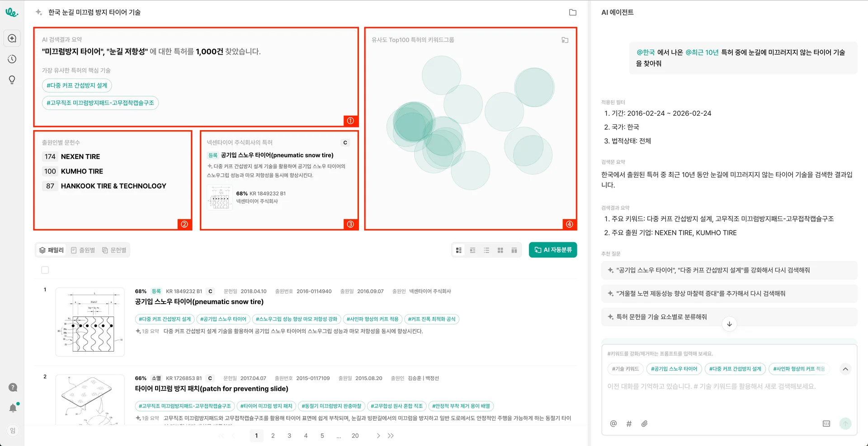
Task: Click the #공기입 스노우 타이어 chip in the prompt box
Action: [674, 369]
